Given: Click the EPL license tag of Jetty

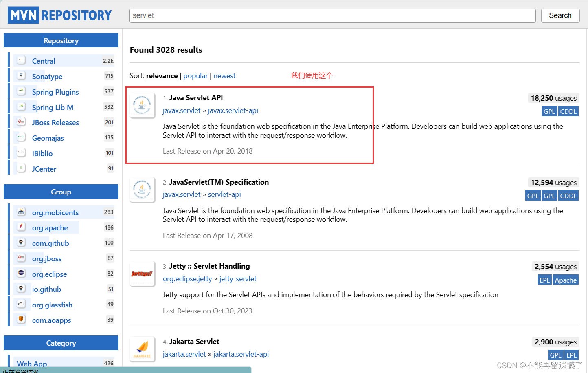Looking at the screenshot, I should click(544, 280).
